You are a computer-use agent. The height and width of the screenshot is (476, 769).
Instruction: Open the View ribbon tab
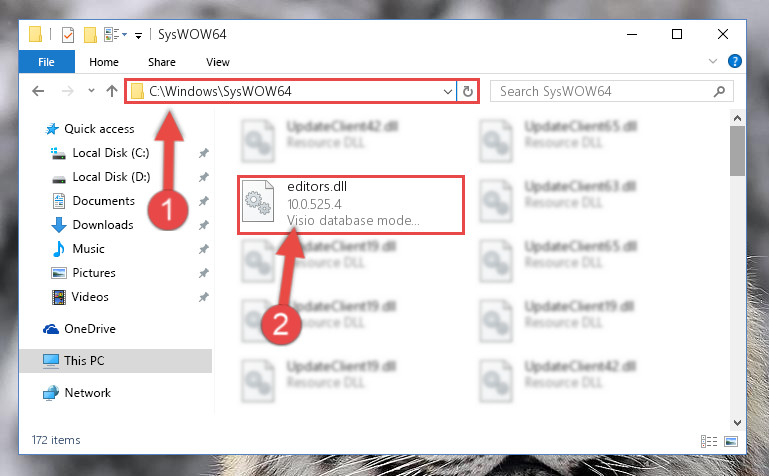pos(218,62)
